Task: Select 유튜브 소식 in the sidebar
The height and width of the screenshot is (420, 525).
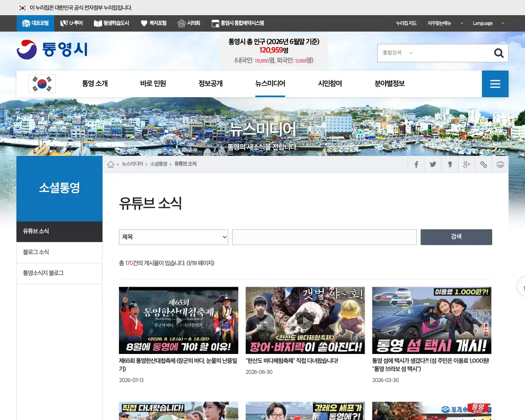Action: 59,231
